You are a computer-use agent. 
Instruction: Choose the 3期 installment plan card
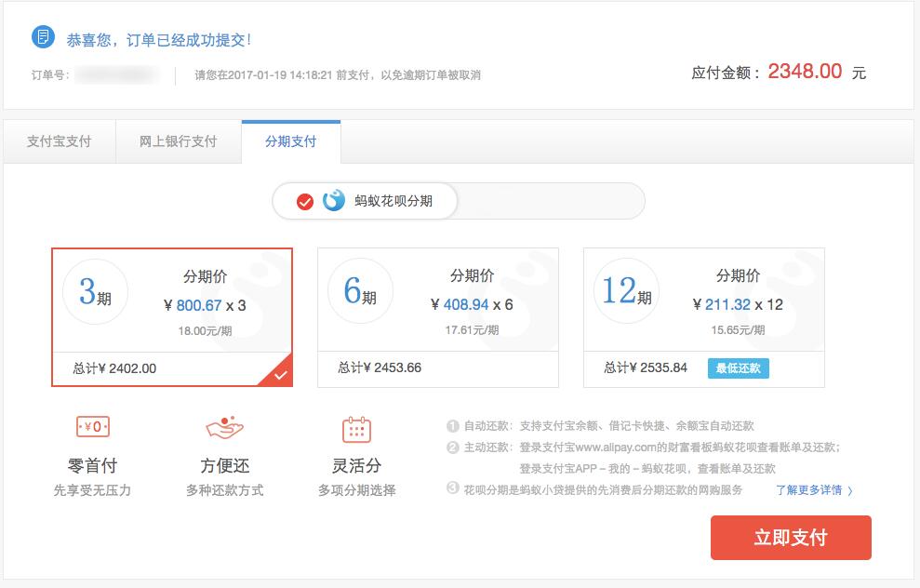[172, 317]
